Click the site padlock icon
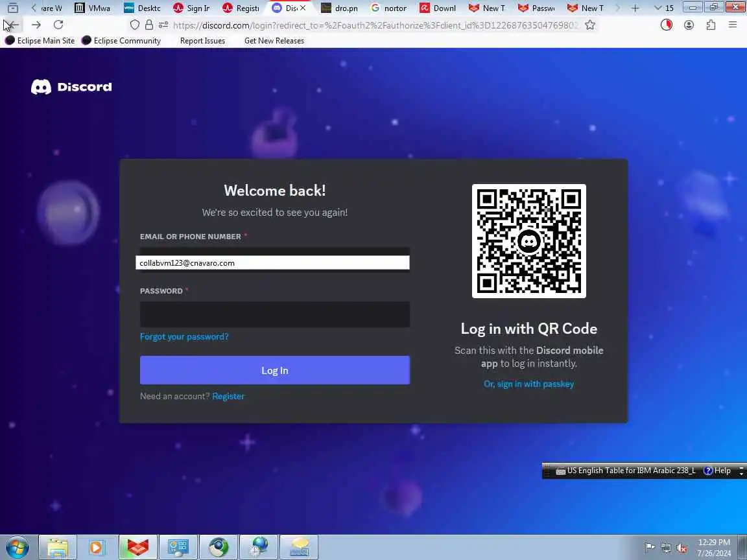 149,25
